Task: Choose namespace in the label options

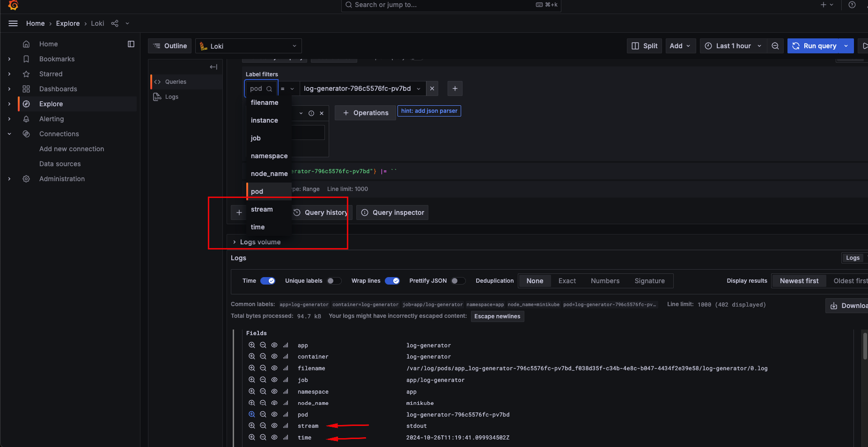Action: [269, 156]
